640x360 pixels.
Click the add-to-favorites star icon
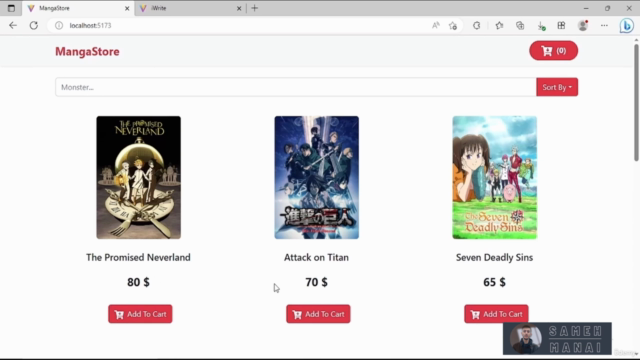click(x=453, y=26)
